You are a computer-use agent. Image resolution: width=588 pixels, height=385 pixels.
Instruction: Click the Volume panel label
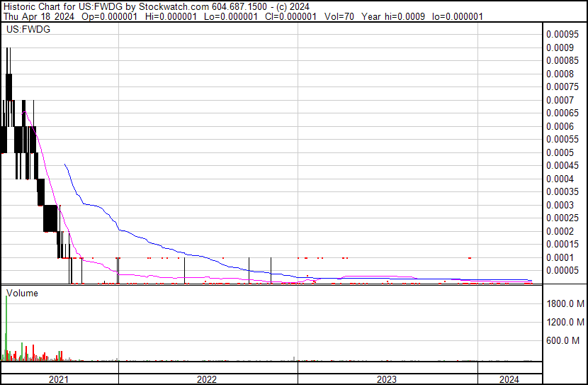click(22, 293)
